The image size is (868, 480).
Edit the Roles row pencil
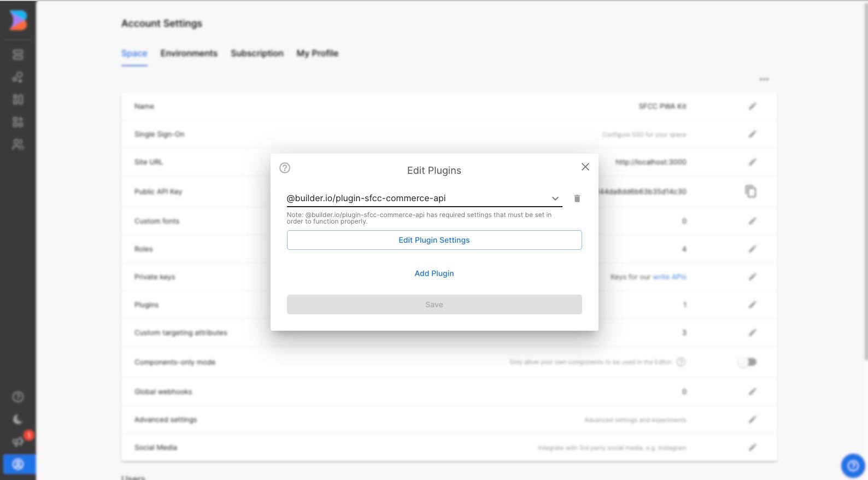pyautogui.click(x=753, y=249)
